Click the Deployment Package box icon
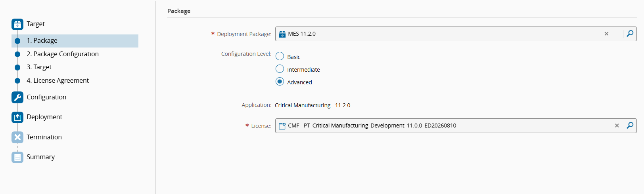 point(282,34)
